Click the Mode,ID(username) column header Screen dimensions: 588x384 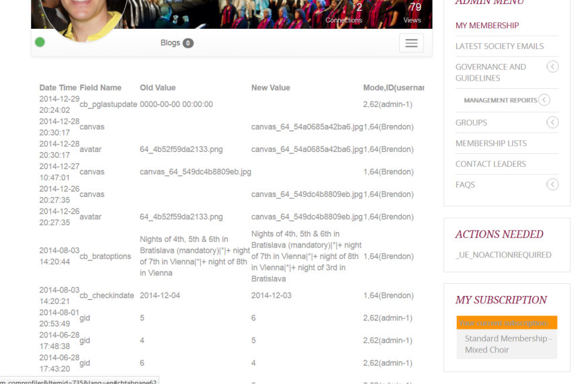[x=394, y=88]
